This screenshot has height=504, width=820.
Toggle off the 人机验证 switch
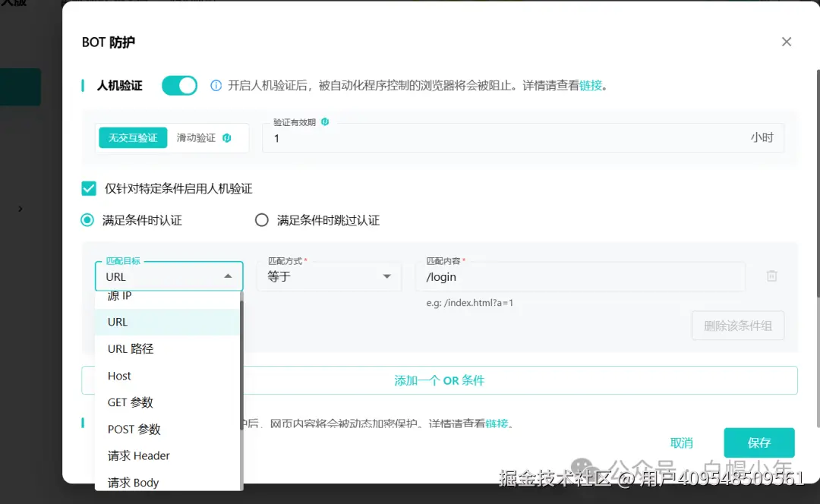(179, 85)
